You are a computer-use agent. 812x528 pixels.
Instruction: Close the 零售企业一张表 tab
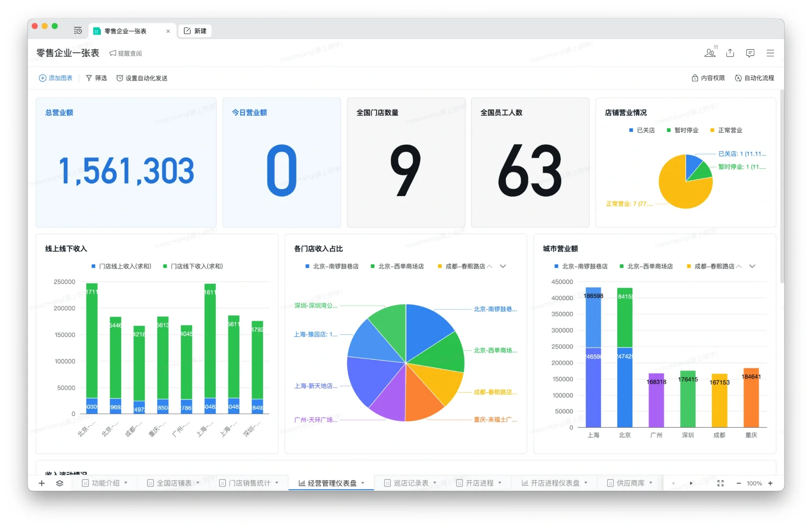pos(168,31)
